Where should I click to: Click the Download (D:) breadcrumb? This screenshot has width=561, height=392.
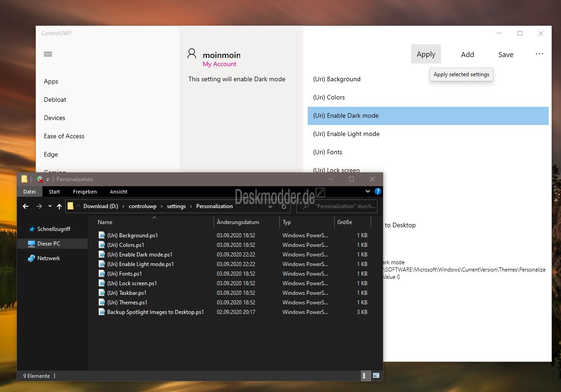pos(100,206)
